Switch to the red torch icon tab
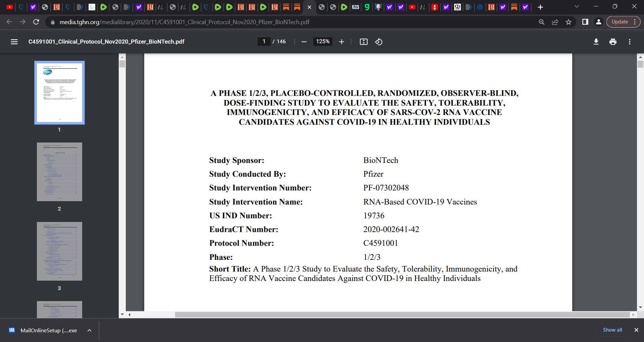The width and height of the screenshot is (644, 342). pyautogui.click(x=435, y=7)
